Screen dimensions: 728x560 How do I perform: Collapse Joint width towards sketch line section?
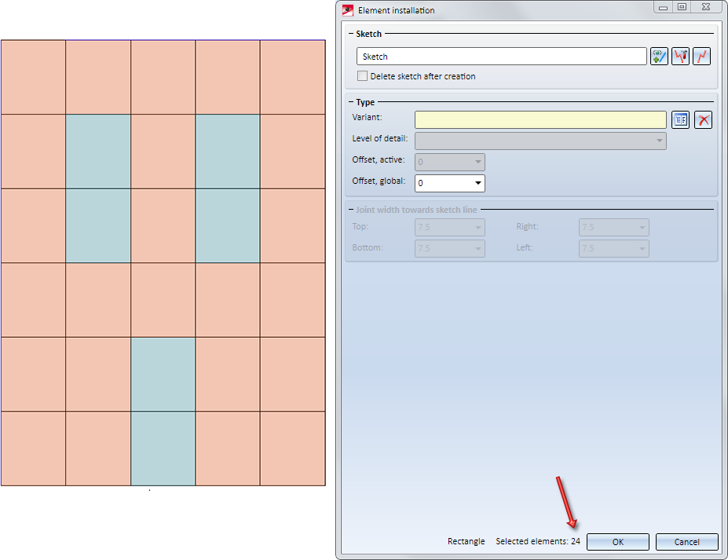coord(351,210)
